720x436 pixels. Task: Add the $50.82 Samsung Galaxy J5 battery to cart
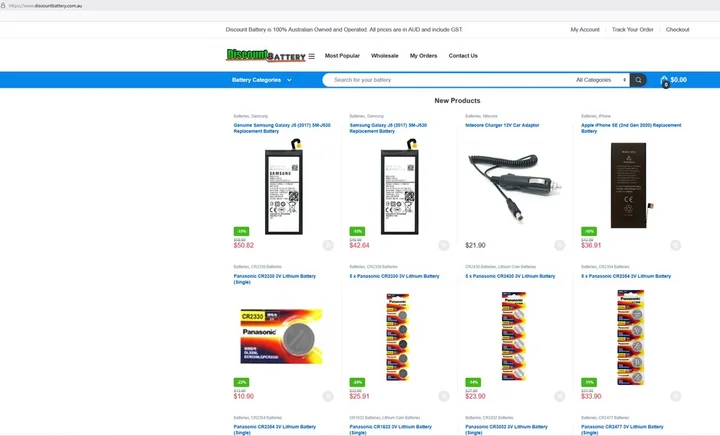click(327, 245)
